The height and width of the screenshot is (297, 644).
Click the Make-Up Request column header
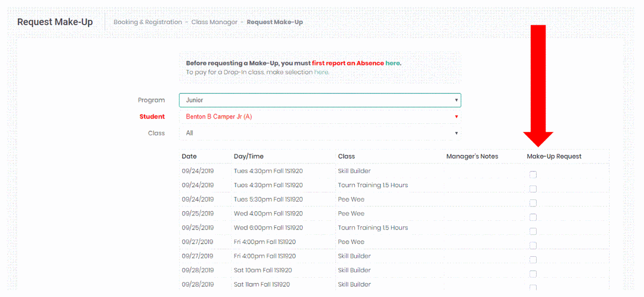click(x=554, y=157)
